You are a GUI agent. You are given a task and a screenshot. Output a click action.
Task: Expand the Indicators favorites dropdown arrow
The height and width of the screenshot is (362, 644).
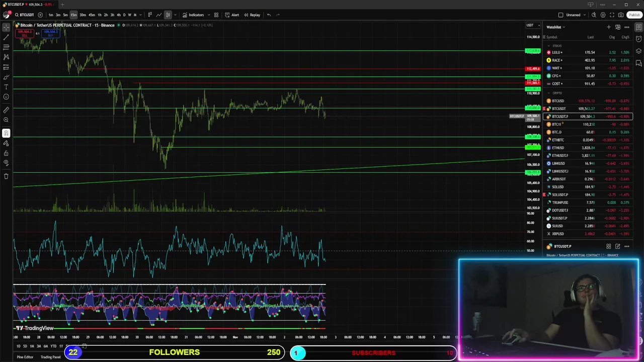pos(208,15)
